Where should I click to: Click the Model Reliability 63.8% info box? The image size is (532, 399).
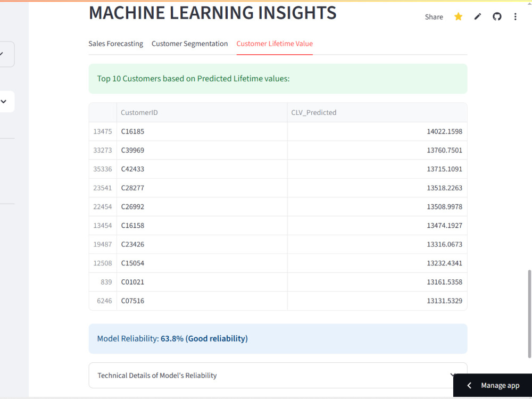tap(278, 338)
